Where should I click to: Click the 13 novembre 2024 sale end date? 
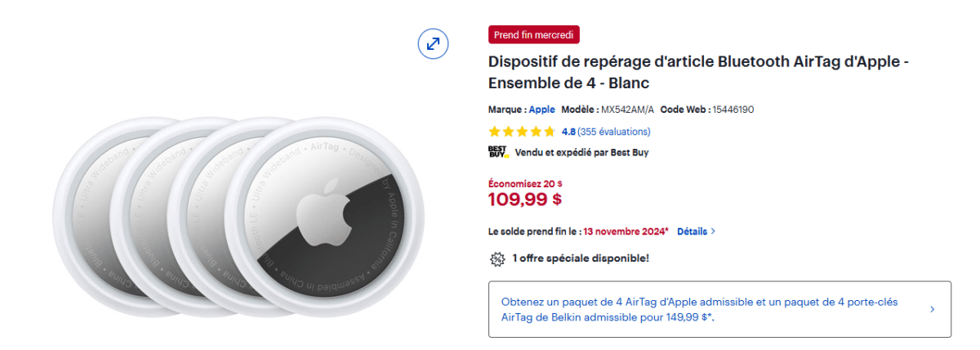626,231
